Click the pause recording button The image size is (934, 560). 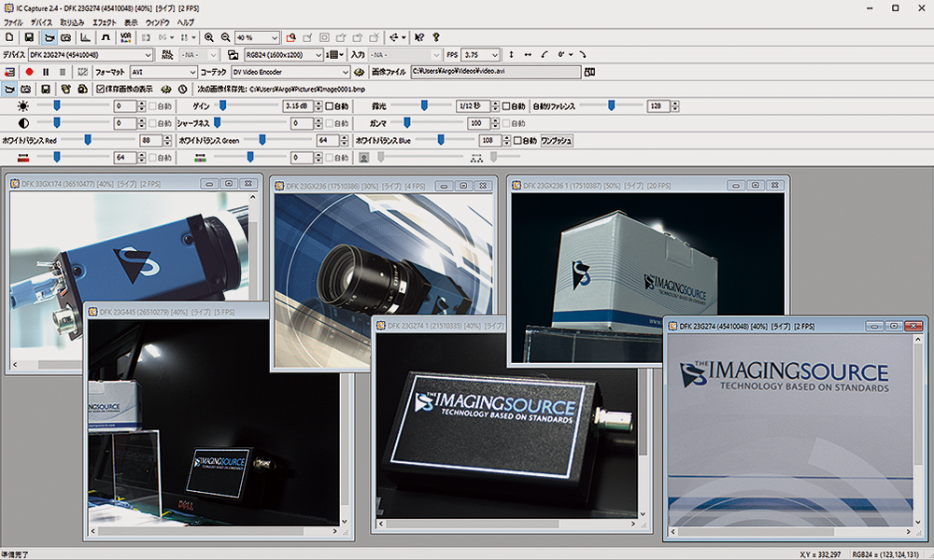(46, 72)
